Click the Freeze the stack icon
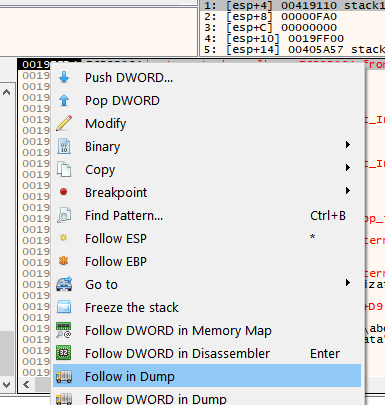385x405 pixels. tap(64, 307)
